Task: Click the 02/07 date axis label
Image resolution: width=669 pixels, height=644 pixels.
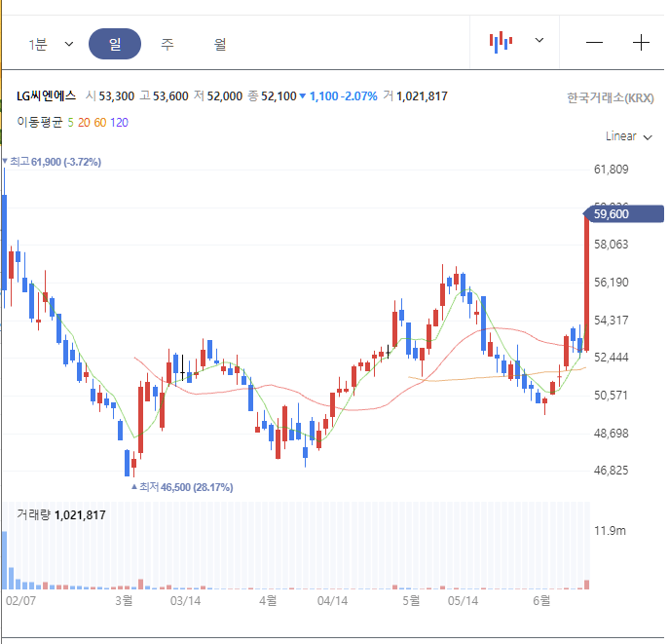Action: [20, 601]
